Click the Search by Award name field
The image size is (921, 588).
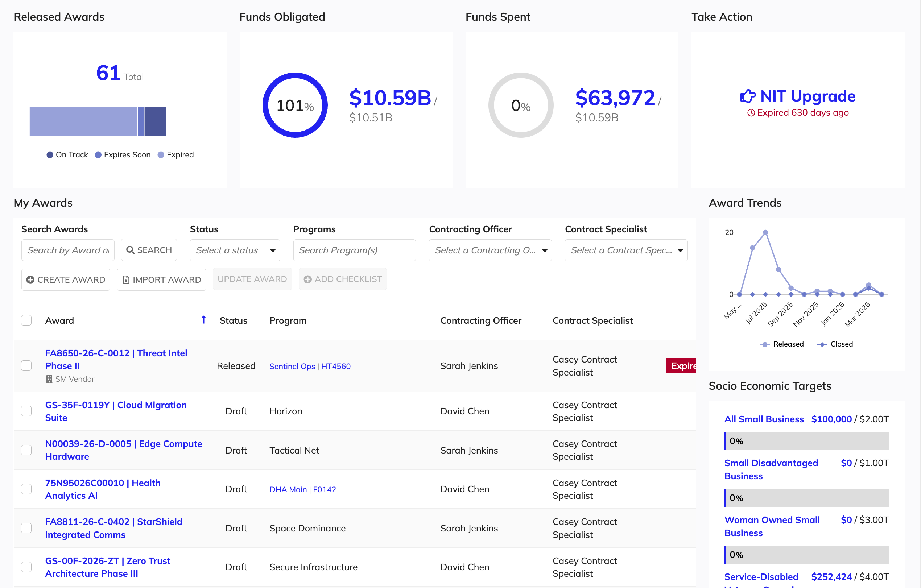68,250
